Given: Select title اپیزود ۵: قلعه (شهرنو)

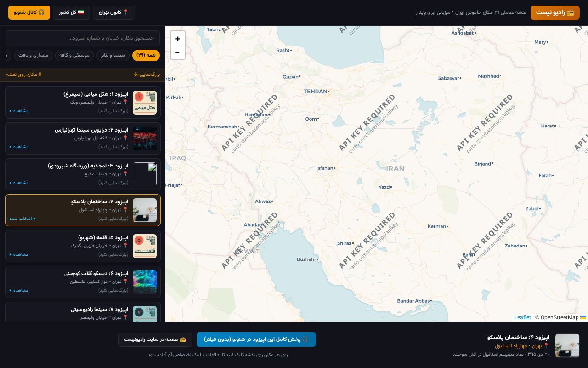Looking at the screenshot, I should [103, 237].
